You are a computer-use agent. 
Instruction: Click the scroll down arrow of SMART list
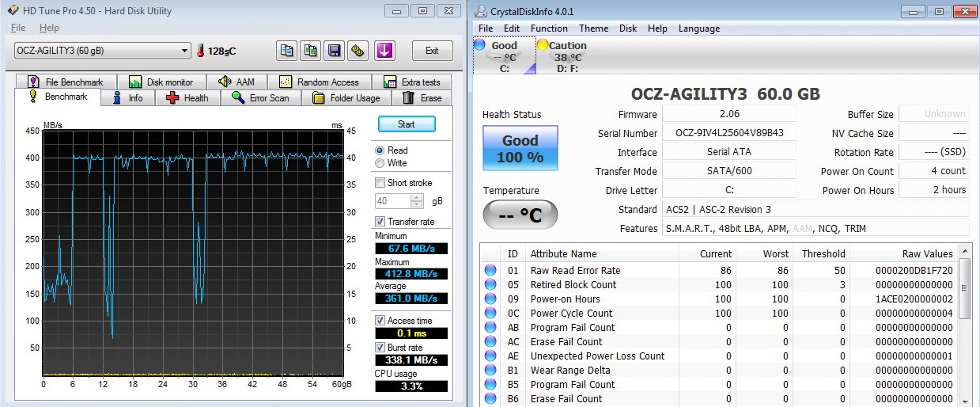(x=964, y=400)
